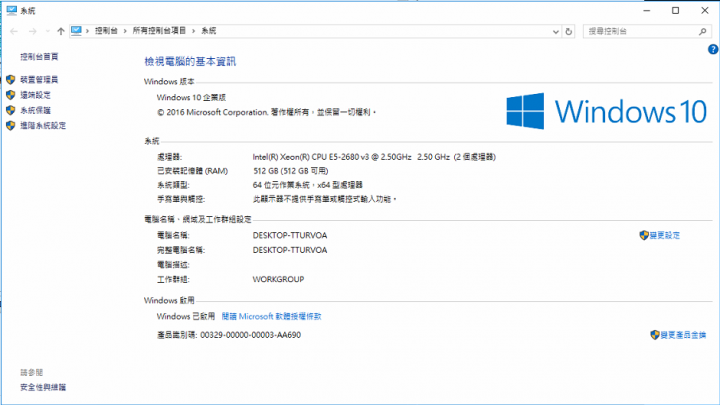Close the 系統 window
This screenshot has height=405, width=720.
pos(705,10)
